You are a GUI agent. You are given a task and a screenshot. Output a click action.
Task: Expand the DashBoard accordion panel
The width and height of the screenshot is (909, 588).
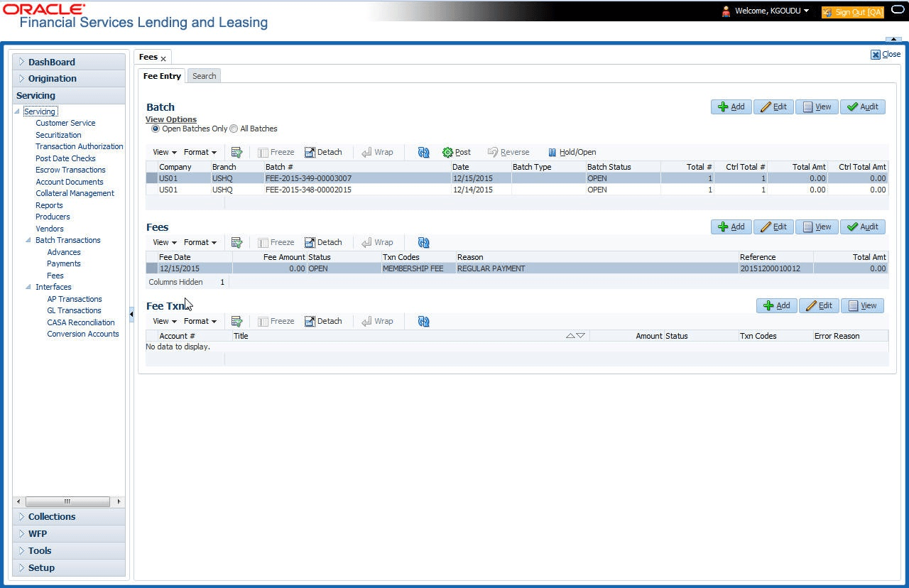coord(69,62)
